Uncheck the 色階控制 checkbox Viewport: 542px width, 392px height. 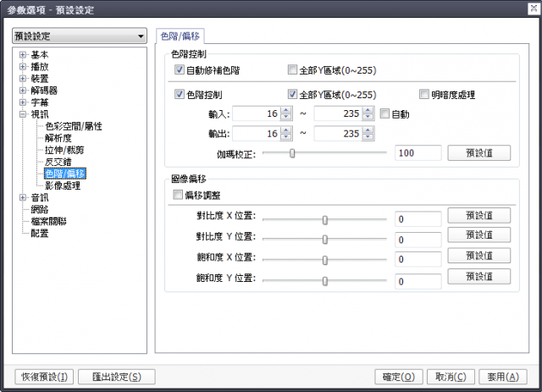point(179,94)
